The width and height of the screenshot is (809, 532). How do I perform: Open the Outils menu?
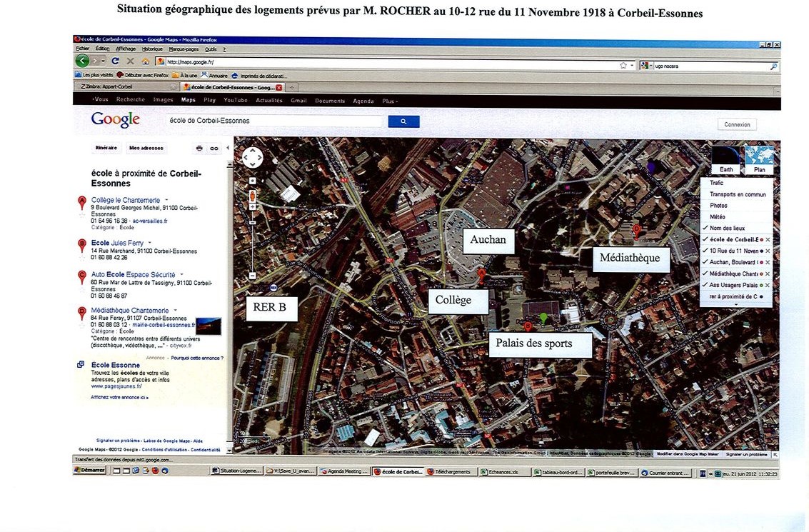coord(211,49)
